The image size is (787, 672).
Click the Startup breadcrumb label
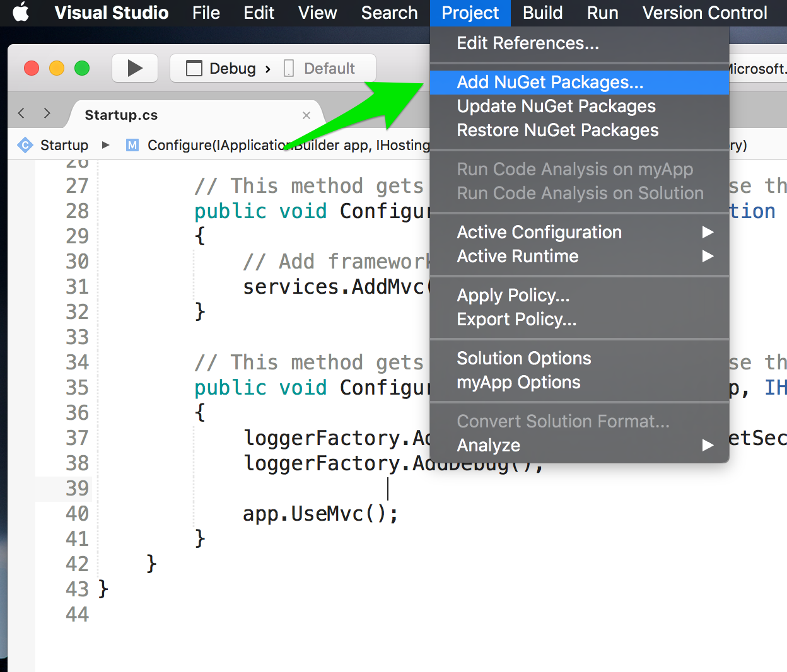[64, 145]
